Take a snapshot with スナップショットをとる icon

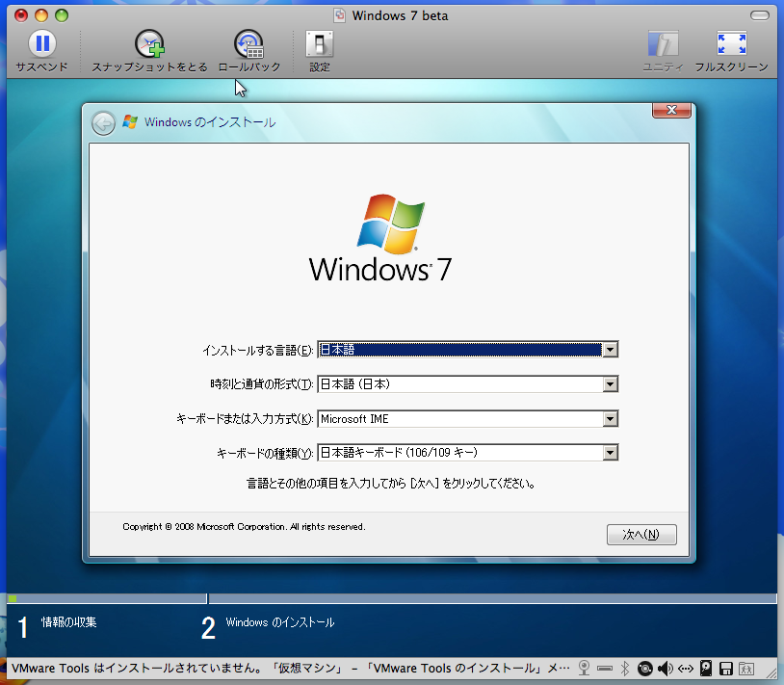pyautogui.click(x=149, y=43)
